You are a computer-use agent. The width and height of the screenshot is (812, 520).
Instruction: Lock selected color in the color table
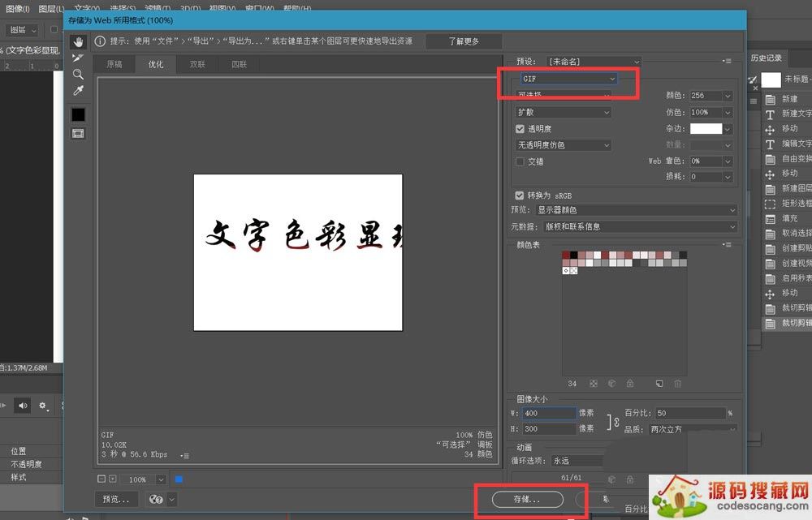pyautogui.click(x=629, y=384)
